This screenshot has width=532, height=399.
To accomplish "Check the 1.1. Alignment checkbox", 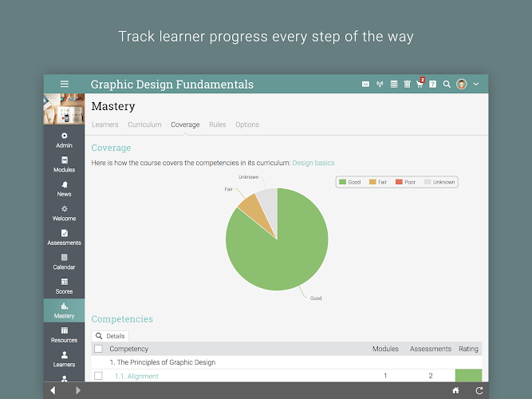I will click(x=98, y=376).
